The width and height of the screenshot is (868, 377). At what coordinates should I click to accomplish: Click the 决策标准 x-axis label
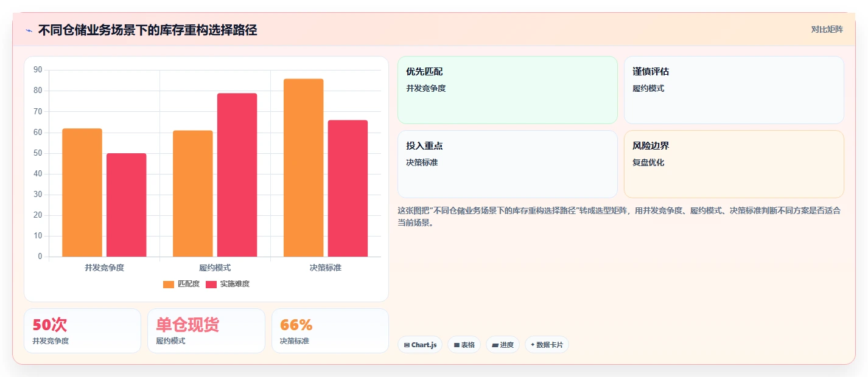(x=326, y=268)
